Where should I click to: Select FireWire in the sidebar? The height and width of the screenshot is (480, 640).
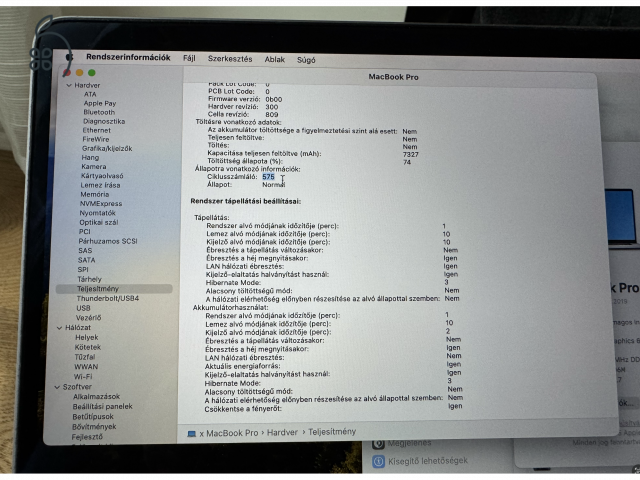(96, 139)
